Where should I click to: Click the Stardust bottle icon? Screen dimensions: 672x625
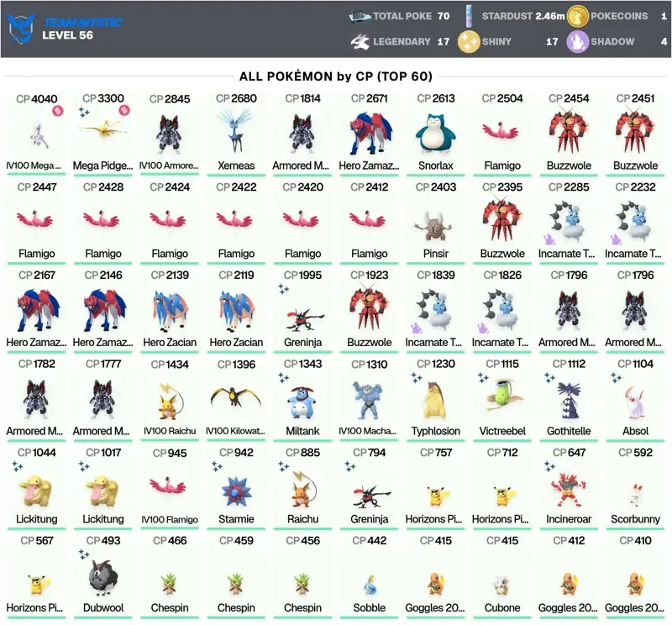tap(469, 16)
